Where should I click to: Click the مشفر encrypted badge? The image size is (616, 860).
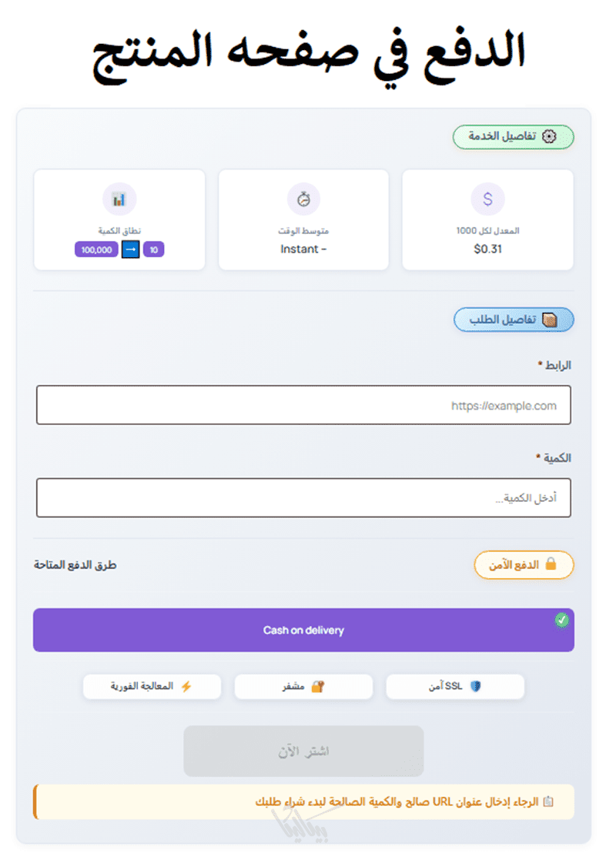pos(303,687)
